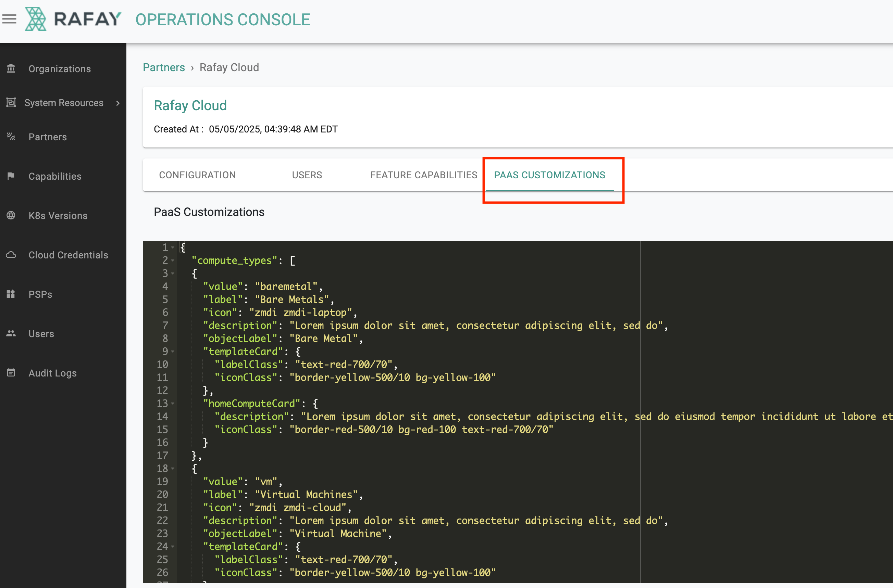
Task: Click the Rafay Cloud breadcrumb text
Action: coord(229,67)
